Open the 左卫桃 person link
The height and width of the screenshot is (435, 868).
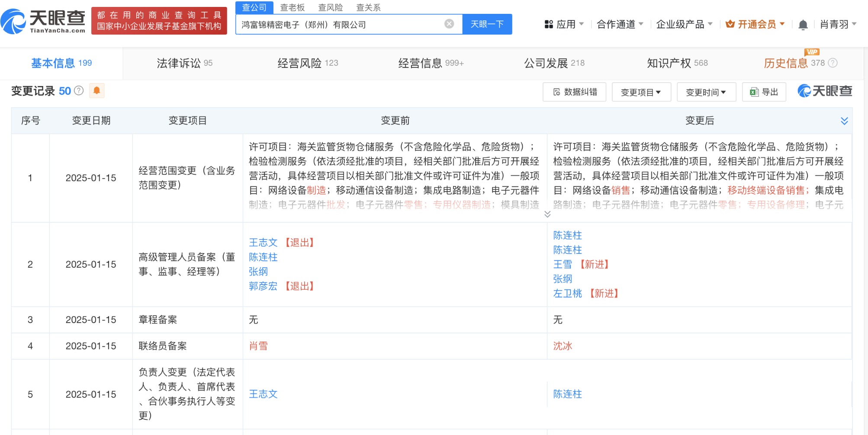pos(567,294)
